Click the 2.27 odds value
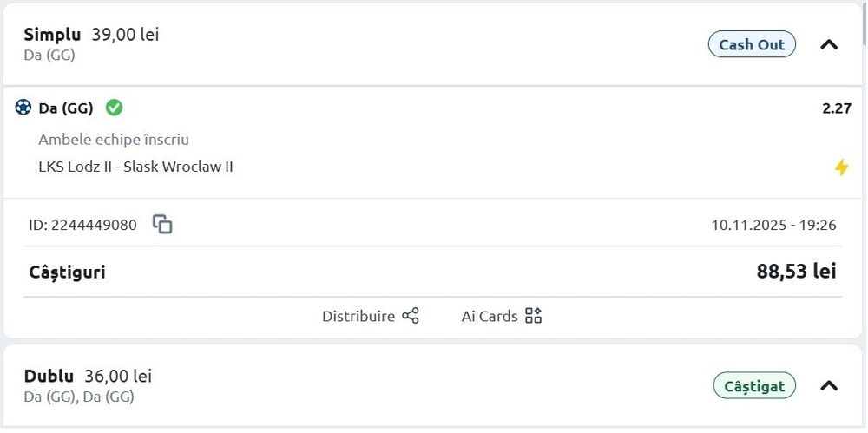The height and width of the screenshot is (433, 868). [837, 108]
